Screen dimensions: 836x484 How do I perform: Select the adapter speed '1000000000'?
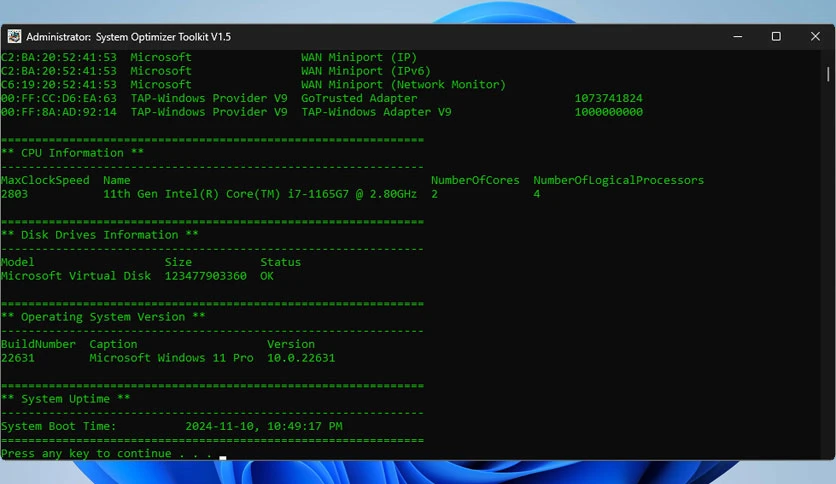click(608, 112)
